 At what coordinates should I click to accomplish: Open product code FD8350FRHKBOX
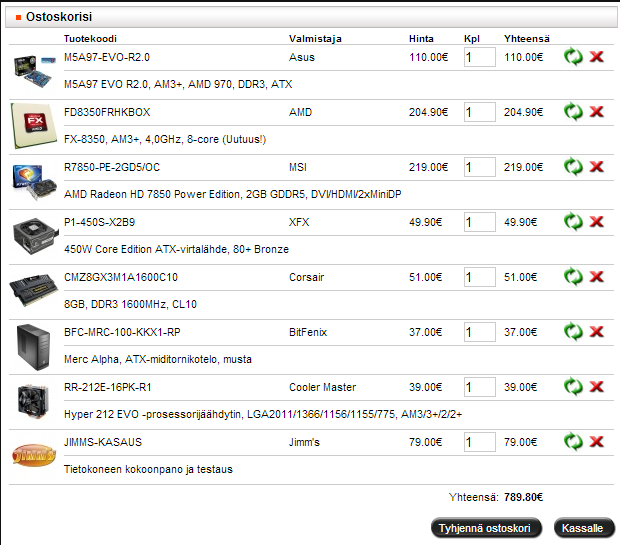click(x=107, y=112)
